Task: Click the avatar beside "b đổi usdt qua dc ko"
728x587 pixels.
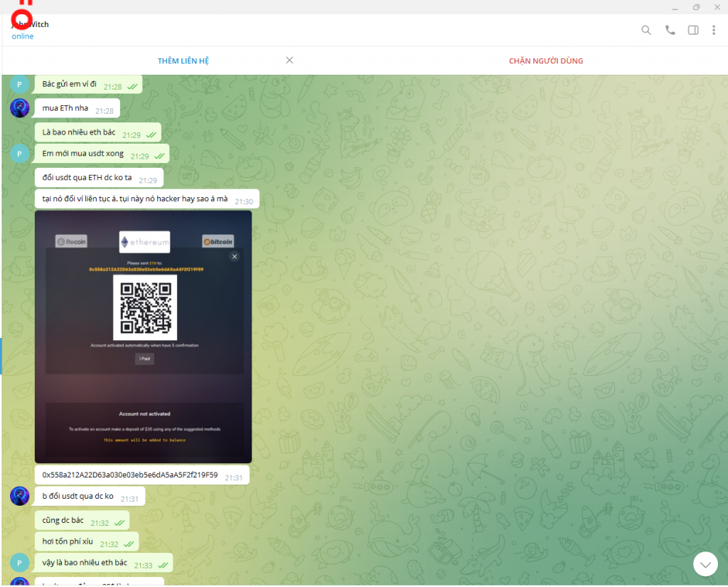Action: click(x=20, y=496)
